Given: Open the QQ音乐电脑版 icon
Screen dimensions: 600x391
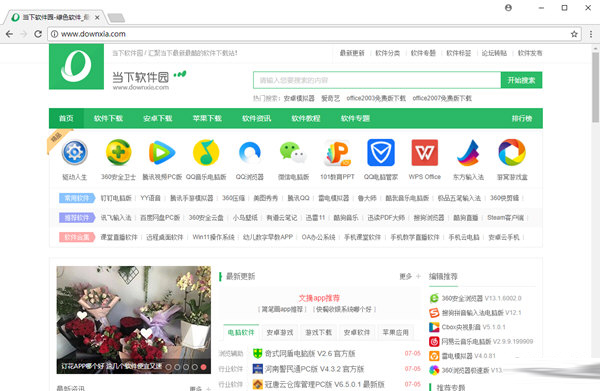Looking at the screenshot, I should tap(206, 152).
